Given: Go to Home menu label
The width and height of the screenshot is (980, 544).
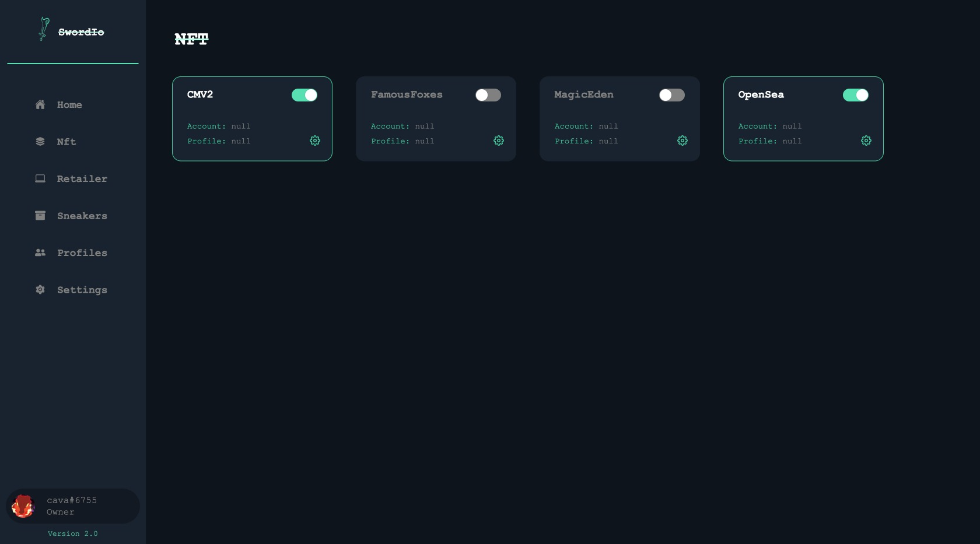Looking at the screenshot, I should coord(69,105).
